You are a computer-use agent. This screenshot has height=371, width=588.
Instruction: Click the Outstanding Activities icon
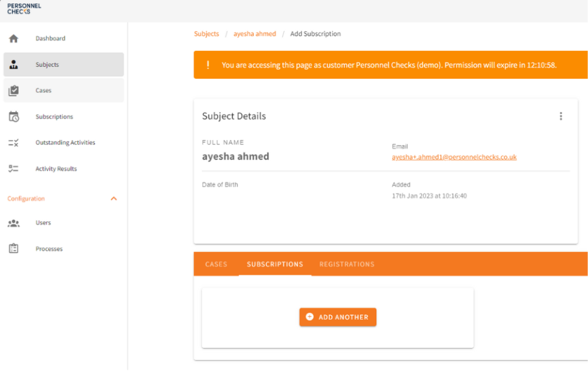tap(14, 143)
